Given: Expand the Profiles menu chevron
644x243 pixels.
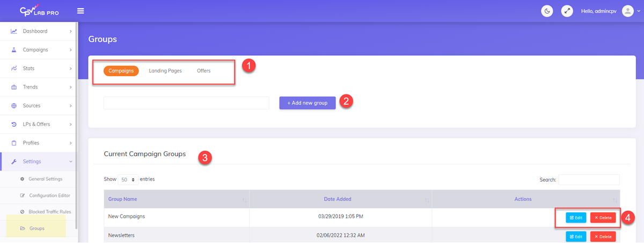Looking at the screenshot, I should pos(71,143).
